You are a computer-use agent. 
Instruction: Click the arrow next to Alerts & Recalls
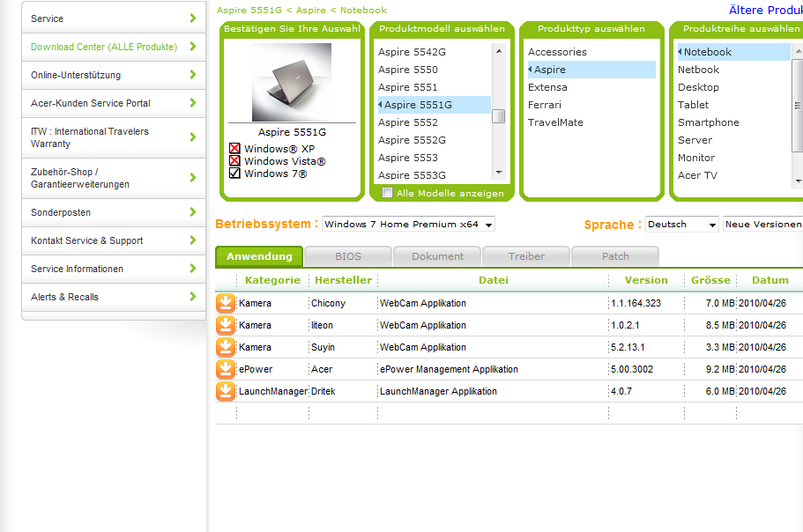(x=193, y=296)
